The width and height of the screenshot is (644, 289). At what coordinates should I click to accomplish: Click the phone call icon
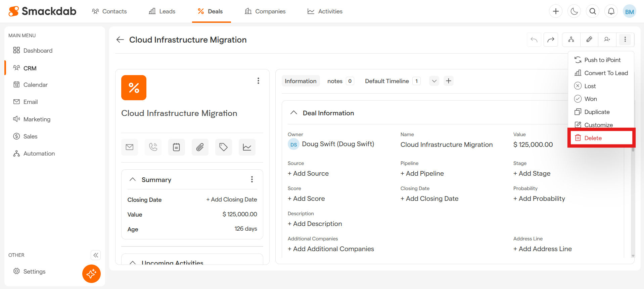click(153, 147)
